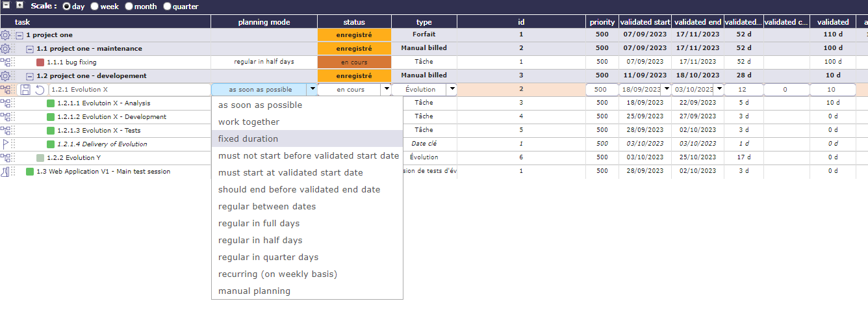868x329 pixels.
Task: Open planning mode dropdown arrow
Action: pos(313,90)
